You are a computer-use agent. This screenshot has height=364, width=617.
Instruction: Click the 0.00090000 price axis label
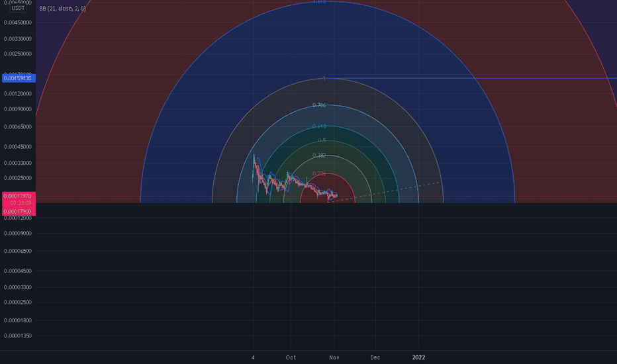18,109
